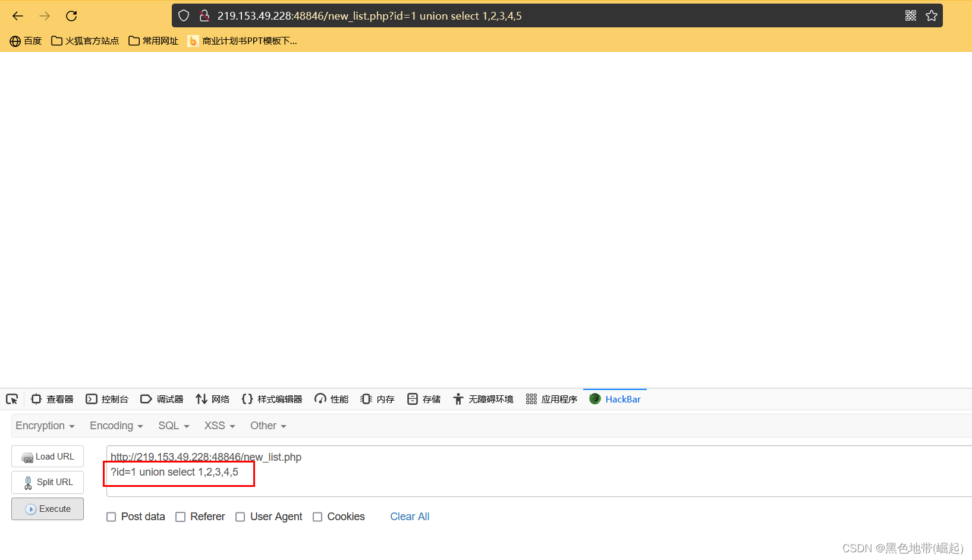Switch to the 查看器 inspector tab
This screenshot has width=972, height=560.
tap(52, 399)
